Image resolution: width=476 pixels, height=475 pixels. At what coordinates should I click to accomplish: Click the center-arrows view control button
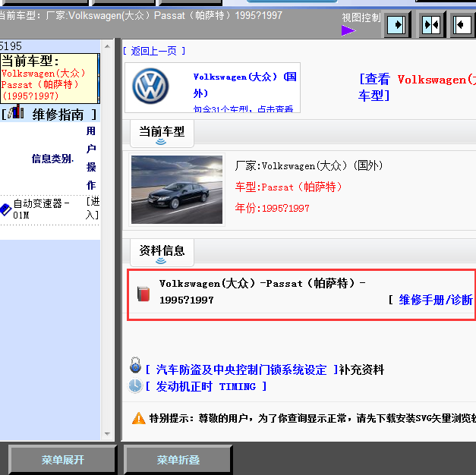[432, 24]
